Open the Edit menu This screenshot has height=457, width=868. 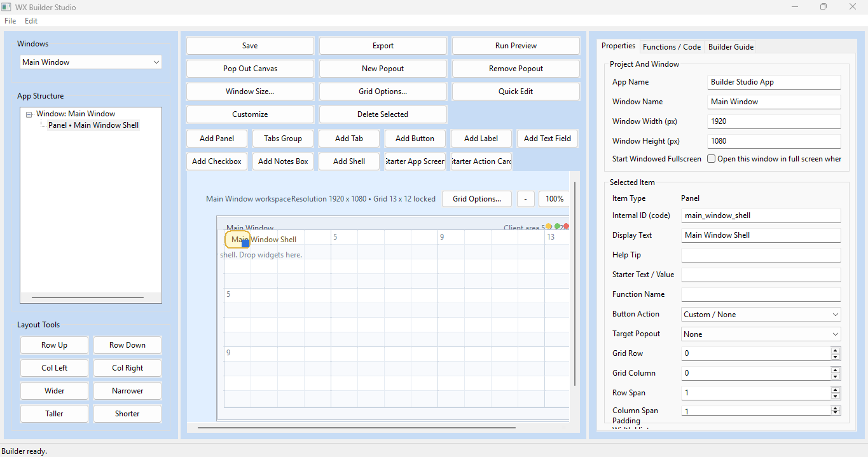pyautogui.click(x=31, y=21)
